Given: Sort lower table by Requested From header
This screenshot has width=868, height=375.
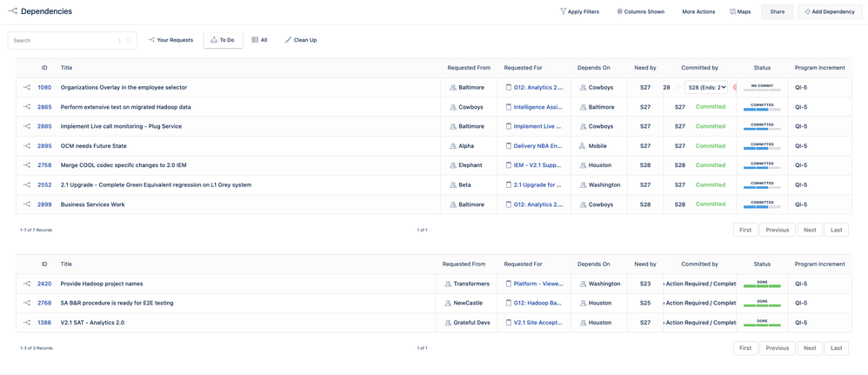Looking at the screenshot, I should click(x=464, y=265).
